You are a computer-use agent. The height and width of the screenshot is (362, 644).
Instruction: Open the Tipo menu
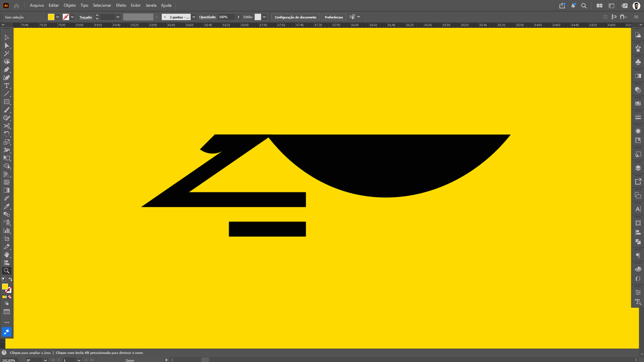(x=84, y=5)
